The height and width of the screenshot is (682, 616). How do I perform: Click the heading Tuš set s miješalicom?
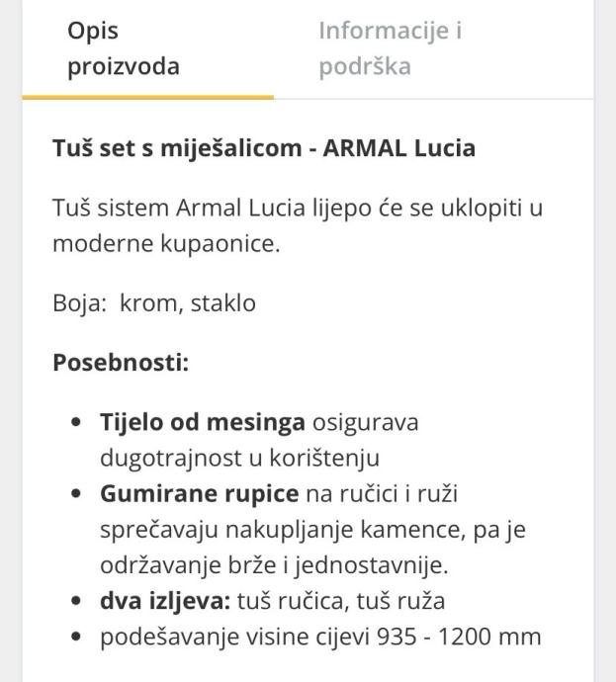(x=263, y=149)
